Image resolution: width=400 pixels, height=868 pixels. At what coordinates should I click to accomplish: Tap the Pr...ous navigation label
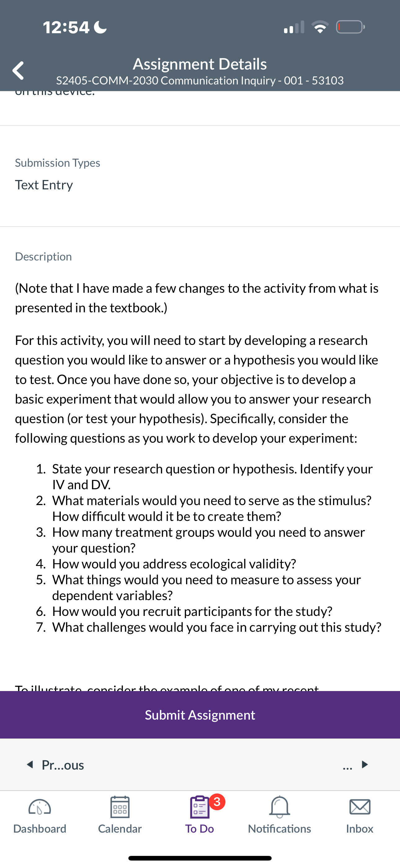(63, 765)
